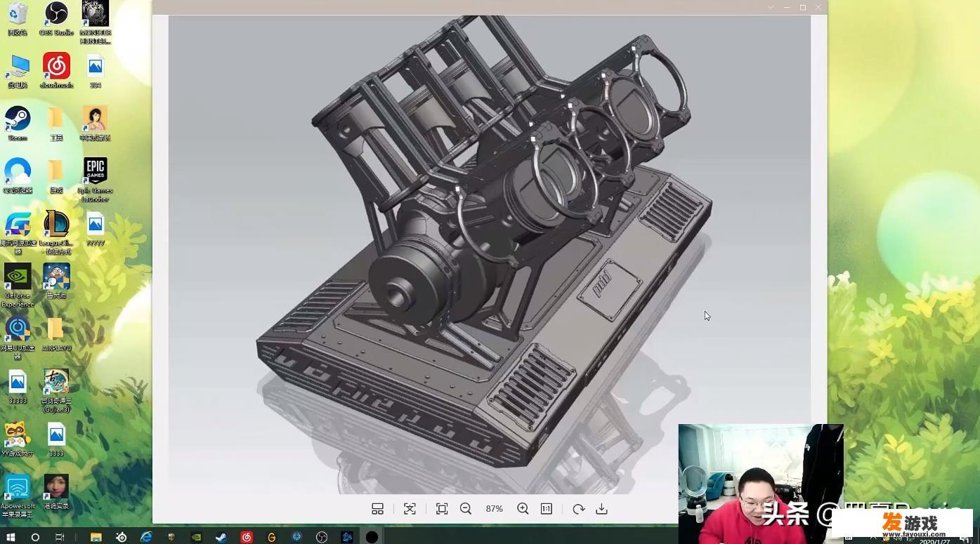Open shortcut with face photo beside Apowersoft

tap(56, 493)
